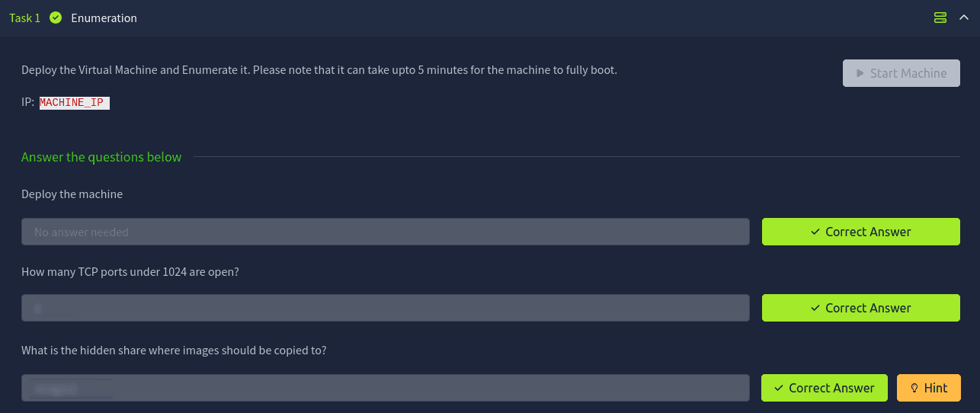Click checkmark icon on the first Correct Answer button
This screenshot has width=980, height=413.
pyautogui.click(x=815, y=232)
